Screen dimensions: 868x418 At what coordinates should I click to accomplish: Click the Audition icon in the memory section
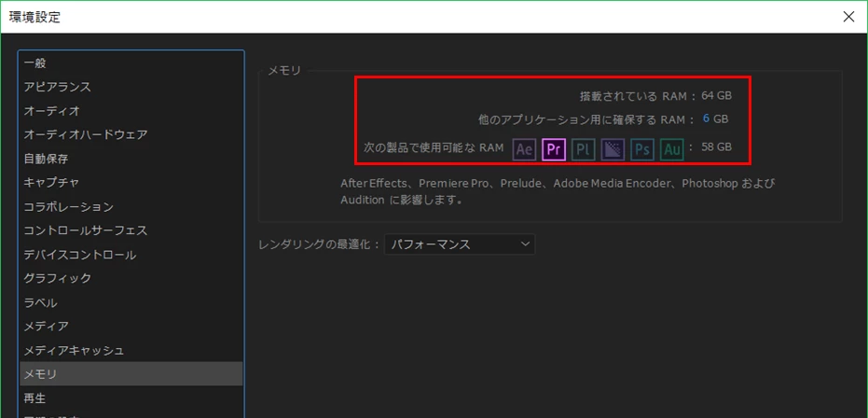(x=672, y=149)
